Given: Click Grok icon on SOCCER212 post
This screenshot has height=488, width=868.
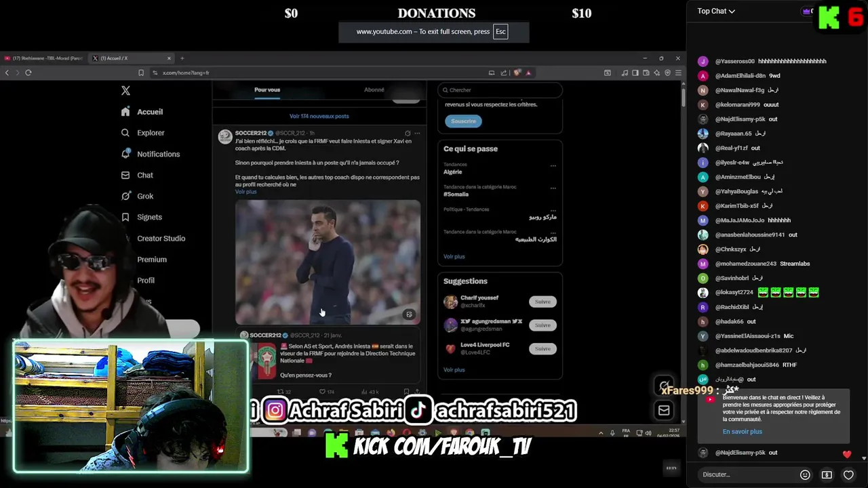Looking at the screenshot, I should pos(408,133).
